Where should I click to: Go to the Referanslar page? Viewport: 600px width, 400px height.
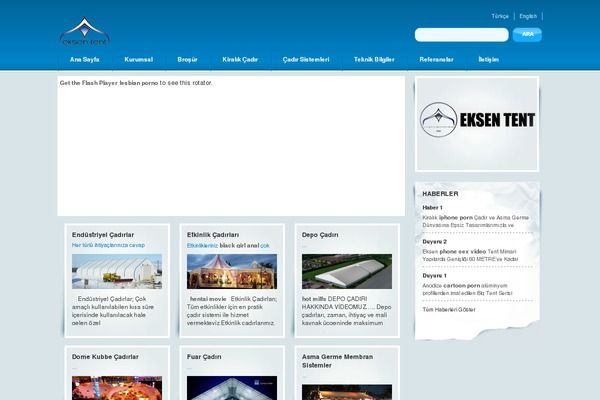tap(436, 60)
